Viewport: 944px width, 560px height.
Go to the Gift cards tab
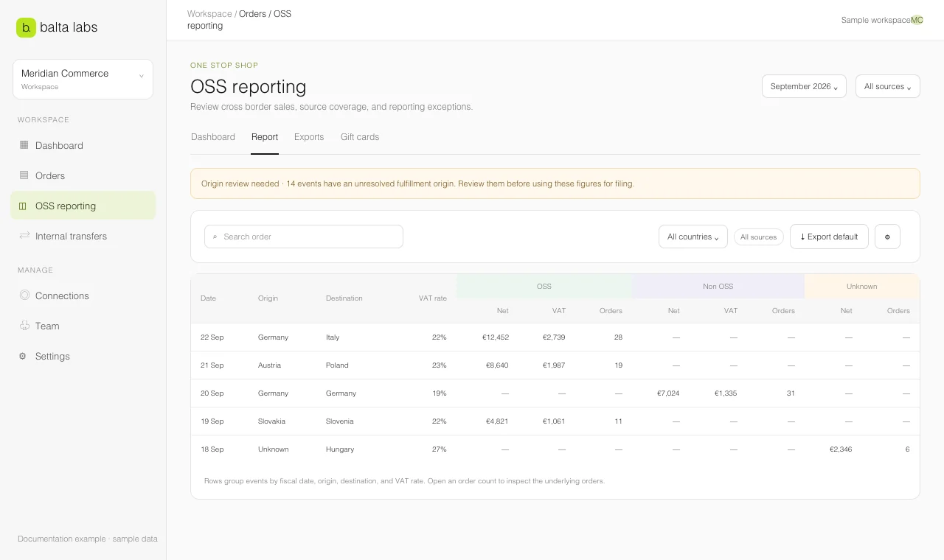pyautogui.click(x=360, y=137)
